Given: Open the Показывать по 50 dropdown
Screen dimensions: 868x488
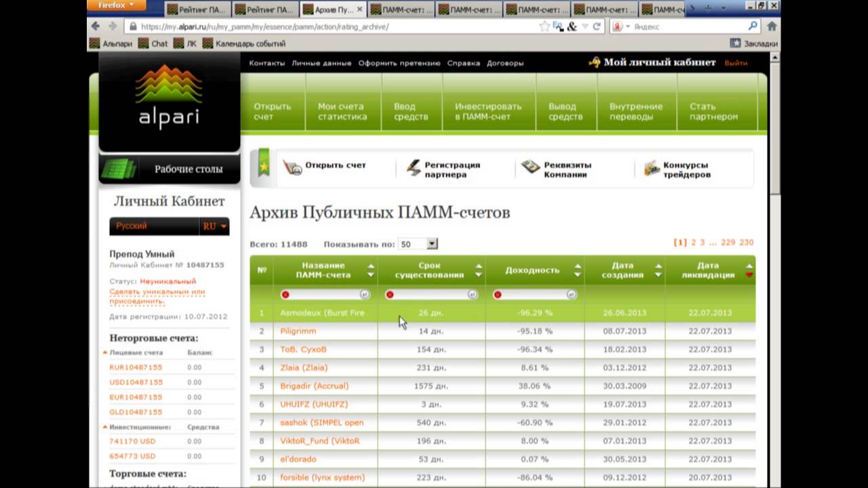Looking at the screenshot, I should [x=418, y=243].
